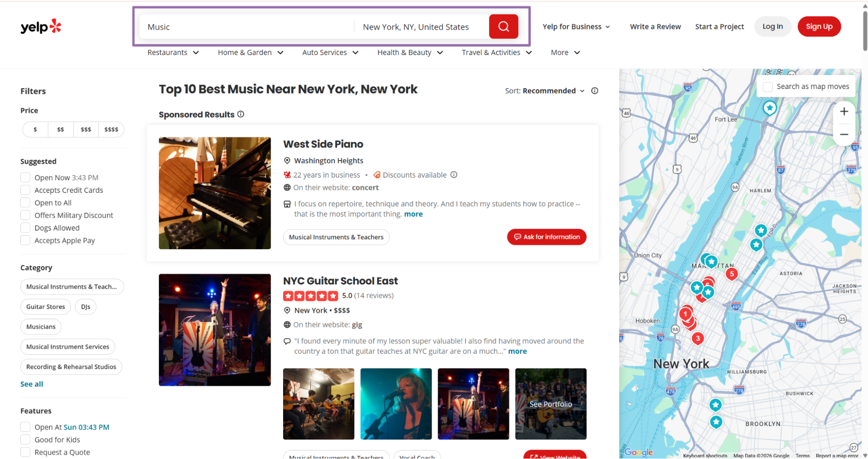Filter by Musical Instruments & Teach... category
Image resolution: width=868 pixels, height=459 pixels.
(72, 287)
